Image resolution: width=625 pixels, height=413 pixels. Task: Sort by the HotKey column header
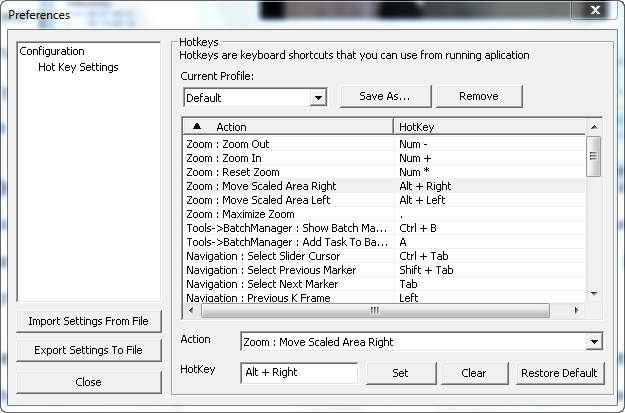click(489, 127)
